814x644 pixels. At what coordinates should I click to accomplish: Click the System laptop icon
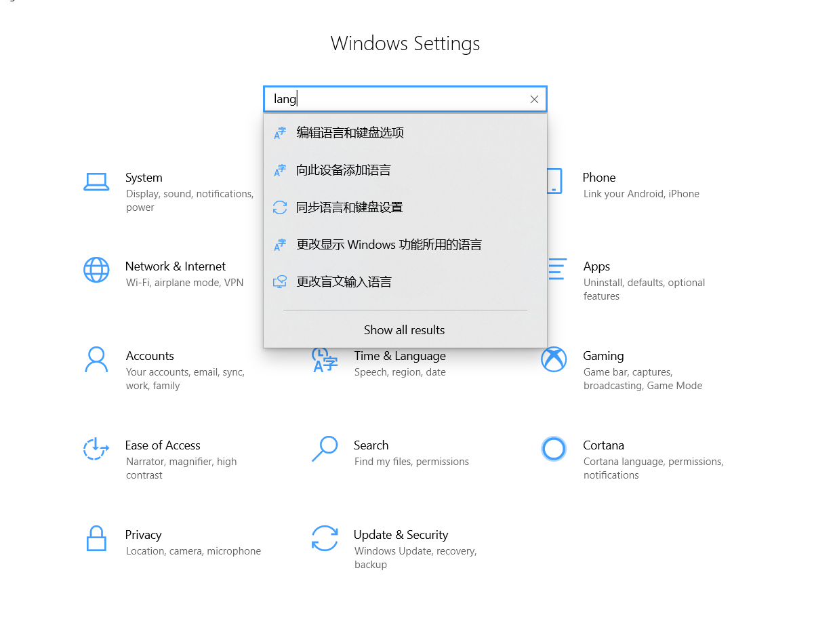pos(96,182)
